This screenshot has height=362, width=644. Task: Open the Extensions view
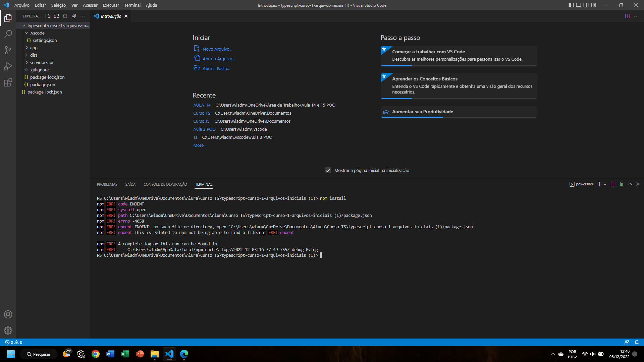click(x=8, y=82)
